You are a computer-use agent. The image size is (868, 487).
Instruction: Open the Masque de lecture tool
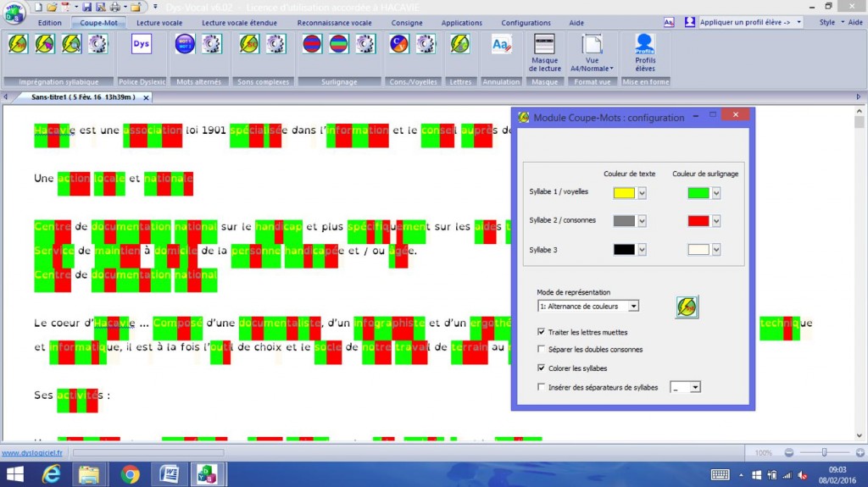click(544, 52)
